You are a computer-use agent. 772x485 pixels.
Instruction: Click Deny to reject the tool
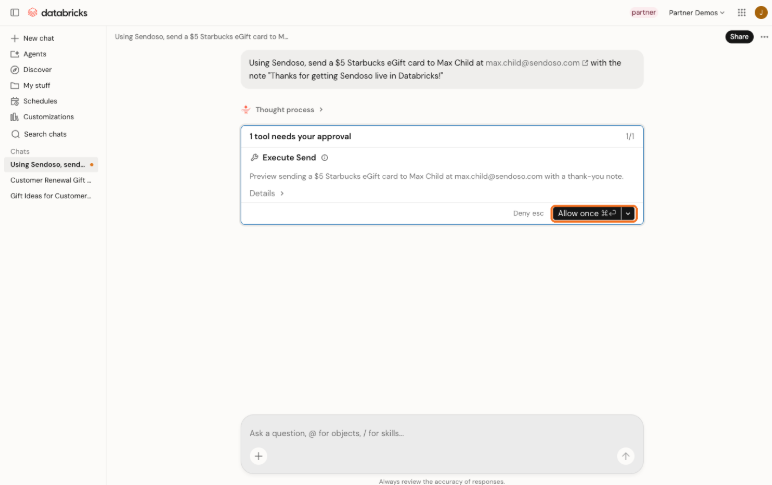point(528,213)
